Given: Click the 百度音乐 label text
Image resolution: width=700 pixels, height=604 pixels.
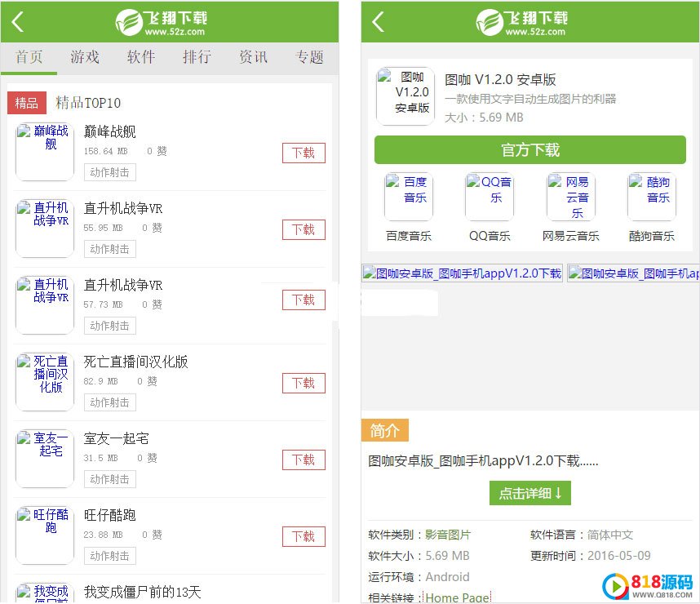Looking at the screenshot, I should [x=409, y=236].
